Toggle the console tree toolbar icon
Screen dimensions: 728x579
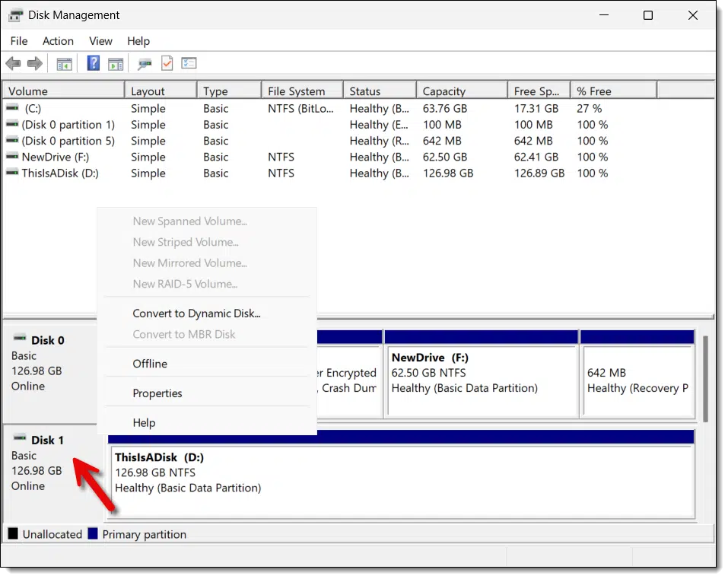point(64,64)
